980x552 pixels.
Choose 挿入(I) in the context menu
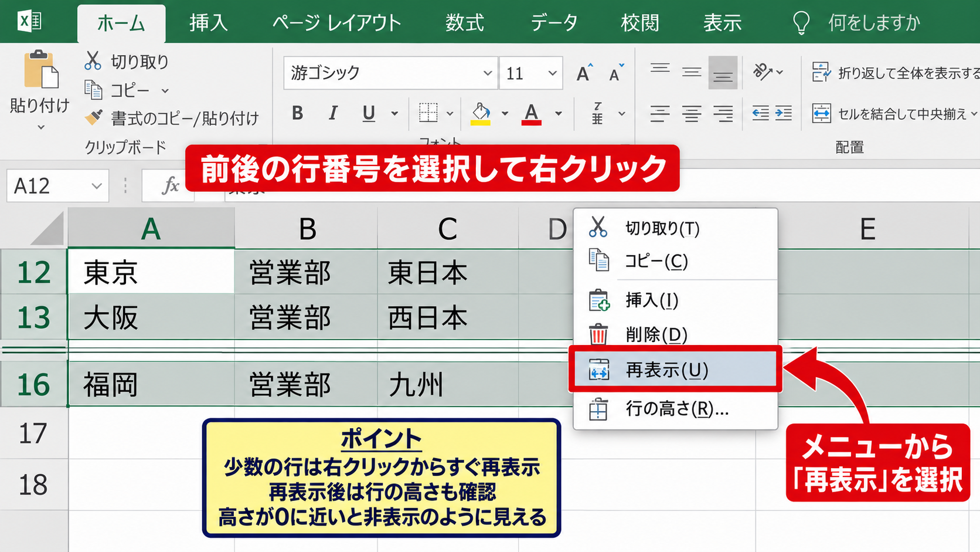(x=675, y=300)
